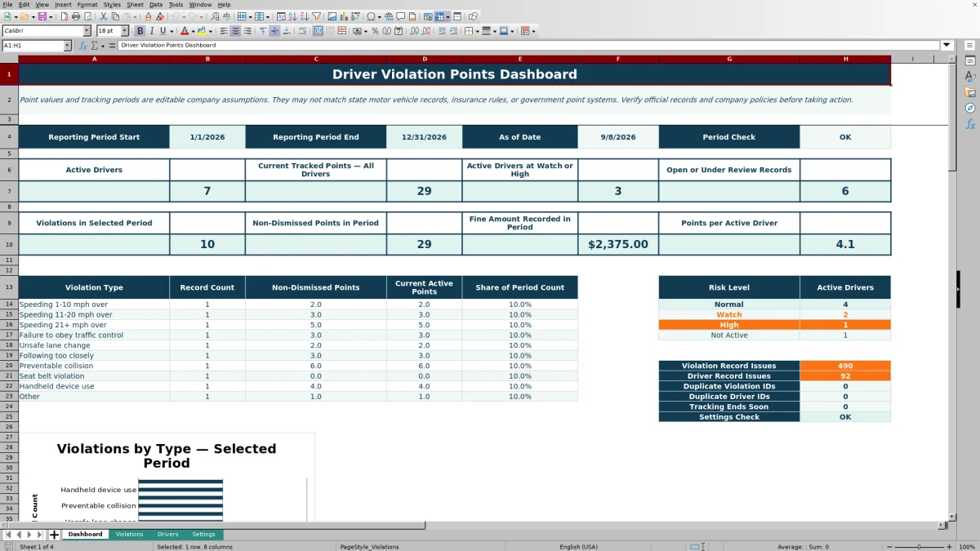The image size is (980, 551).
Task: Click the Insert Special Character omega icon
Action: [x=371, y=16]
